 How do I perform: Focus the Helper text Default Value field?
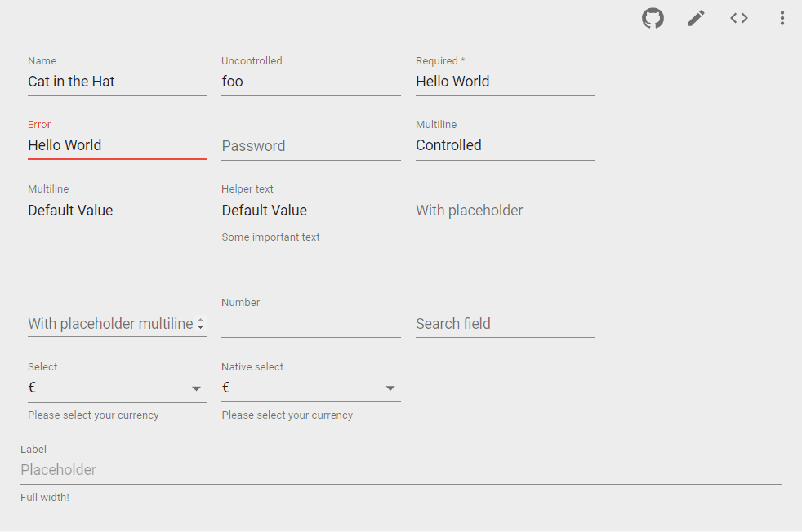click(x=311, y=211)
